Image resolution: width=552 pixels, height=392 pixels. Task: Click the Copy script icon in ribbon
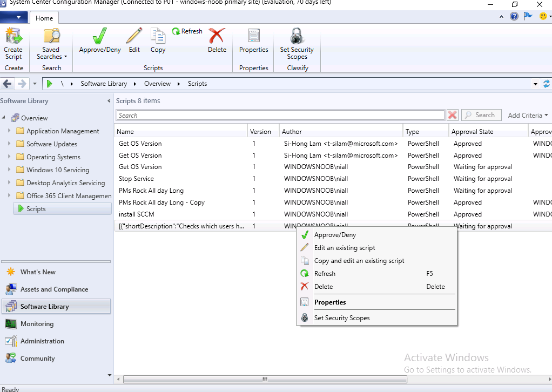(158, 36)
